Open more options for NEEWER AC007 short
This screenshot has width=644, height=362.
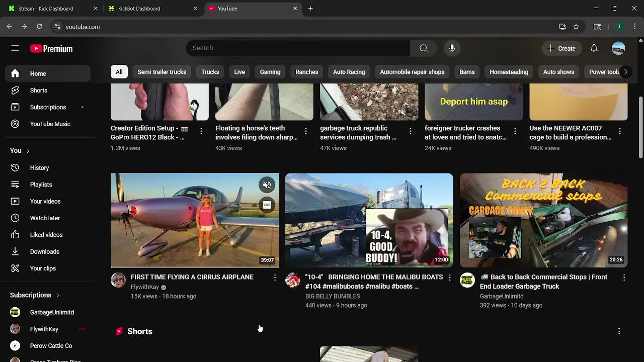pyautogui.click(x=619, y=131)
